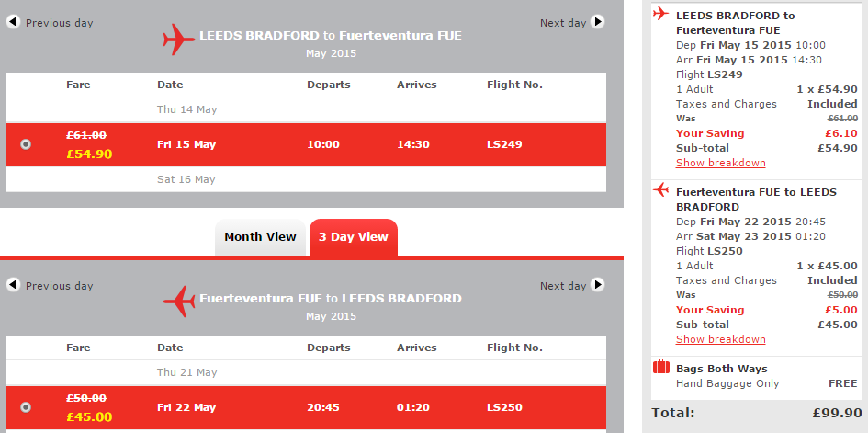The image size is (868, 433).
Task: Switch to the 3 Day View tab
Action: (354, 237)
